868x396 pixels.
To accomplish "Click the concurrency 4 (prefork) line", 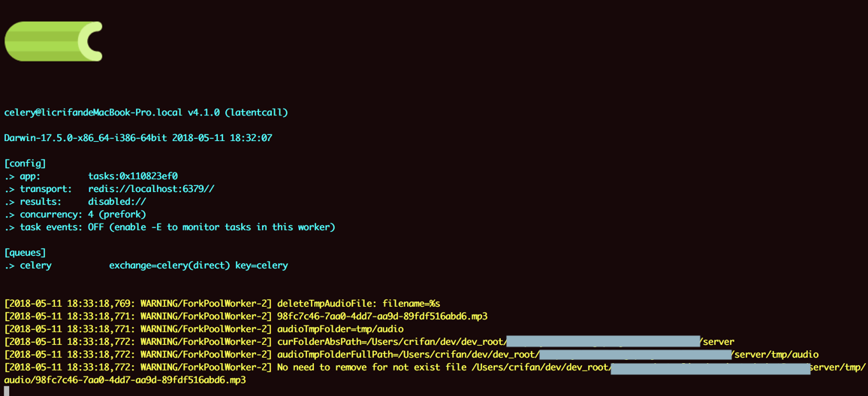I will (x=75, y=214).
